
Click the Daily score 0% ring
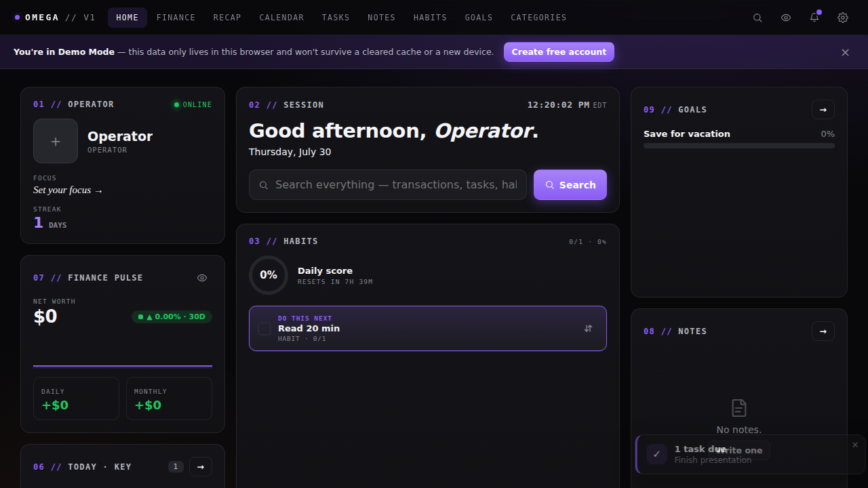point(269,275)
